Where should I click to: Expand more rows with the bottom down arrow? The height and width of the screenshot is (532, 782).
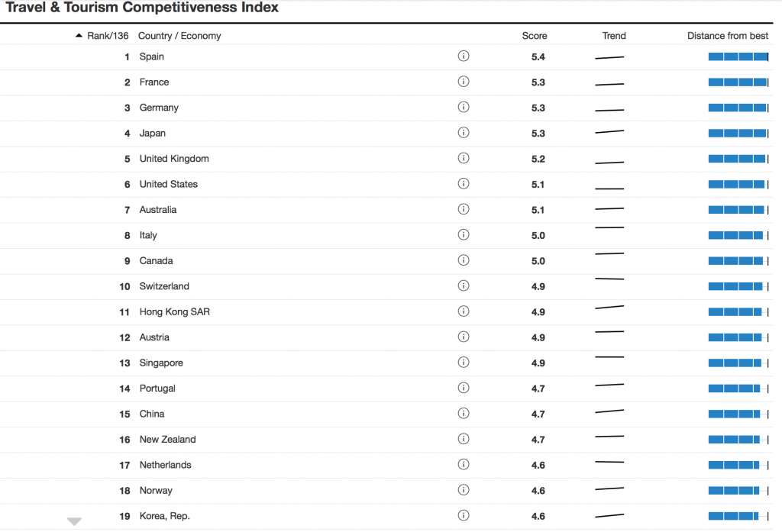tap(74, 522)
